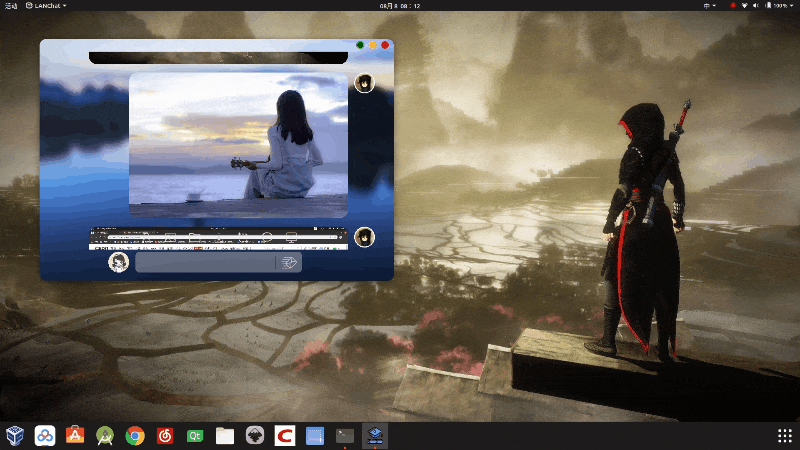Viewport: 800px width, 450px height.
Task: Click the send message icon
Action: click(289, 262)
